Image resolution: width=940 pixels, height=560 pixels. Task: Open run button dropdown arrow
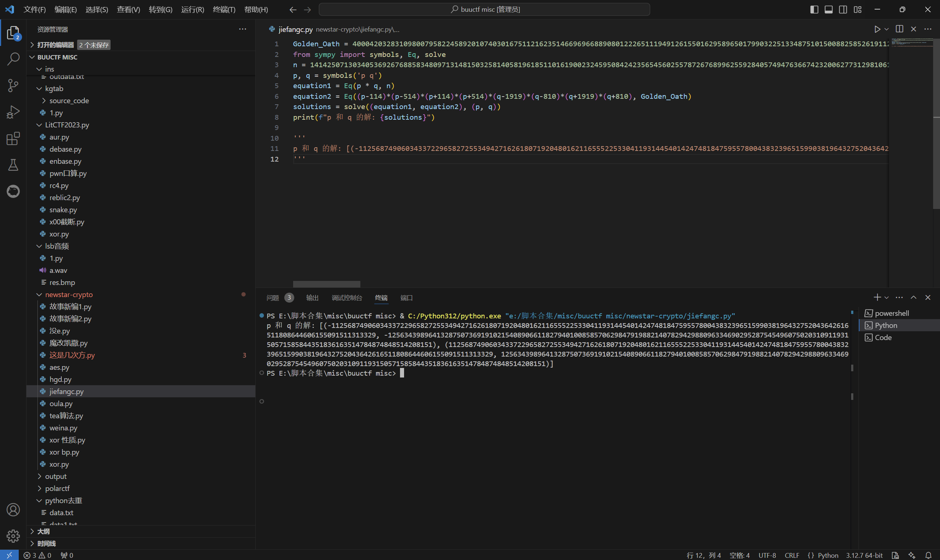(887, 29)
